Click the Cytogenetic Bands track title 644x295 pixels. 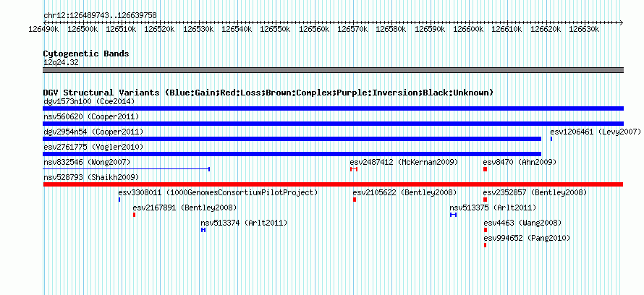tap(86, 54)
